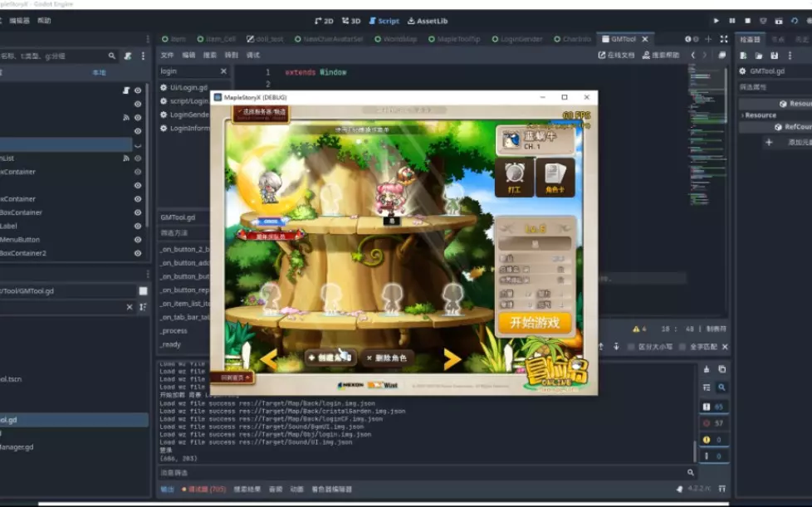
Task: Jump to the _process method
Action: tap(174, 331)
